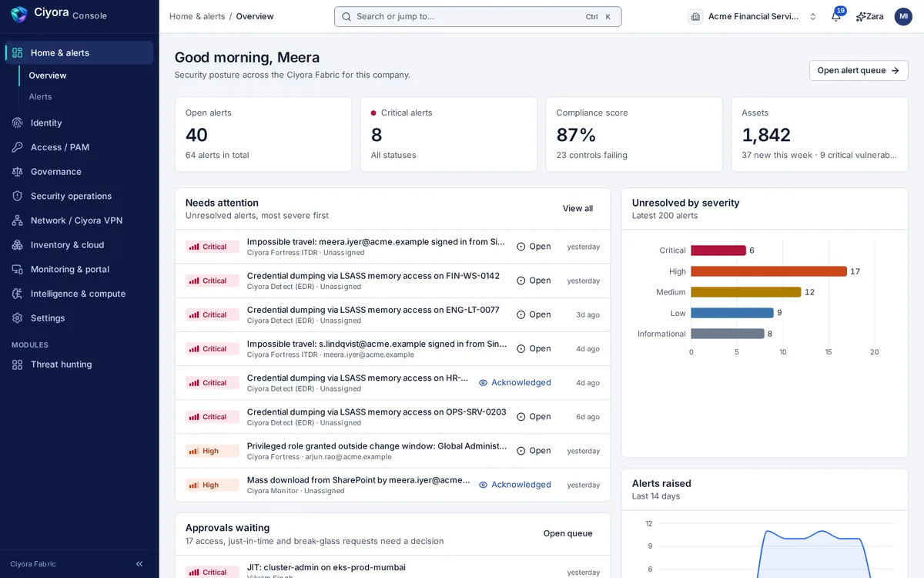Click the Critical bar in severity chart
The image size is (924, 578).
pyautogui.click(x=718, y=250)
